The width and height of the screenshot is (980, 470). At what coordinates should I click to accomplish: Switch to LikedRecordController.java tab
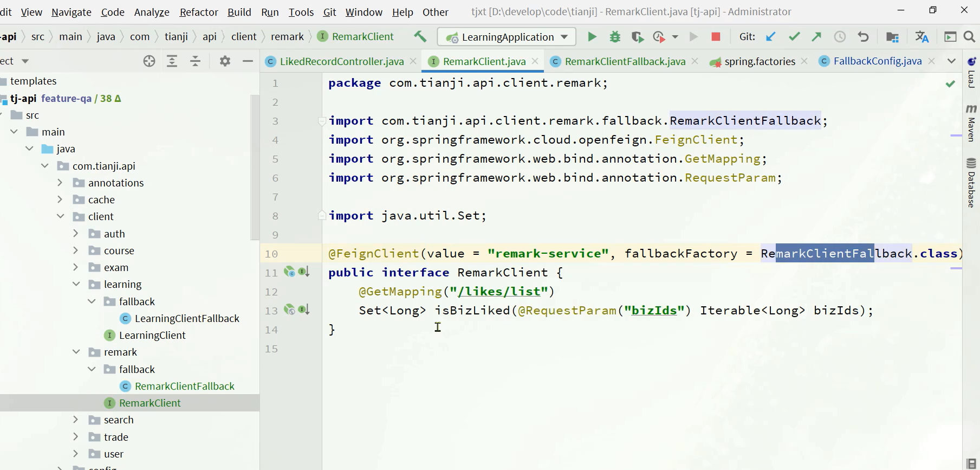[x=341, y=61]
